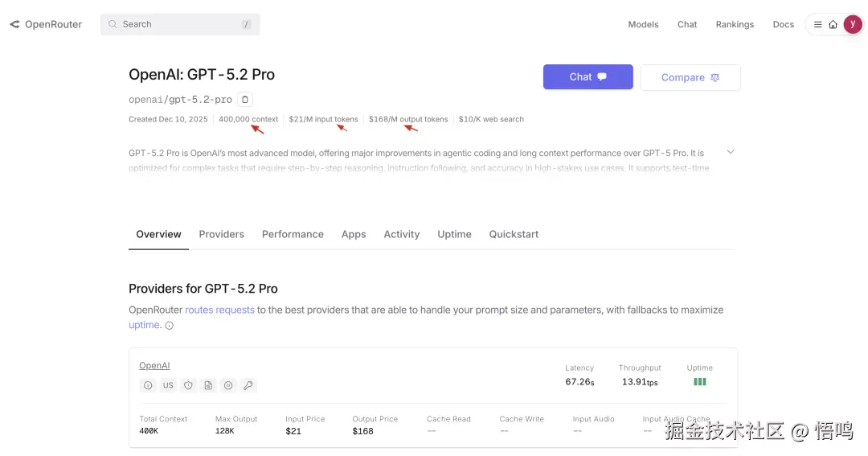Screen dimensions: 868x456
Task: Click info icon next to uptime
Action: pos(169,326)
